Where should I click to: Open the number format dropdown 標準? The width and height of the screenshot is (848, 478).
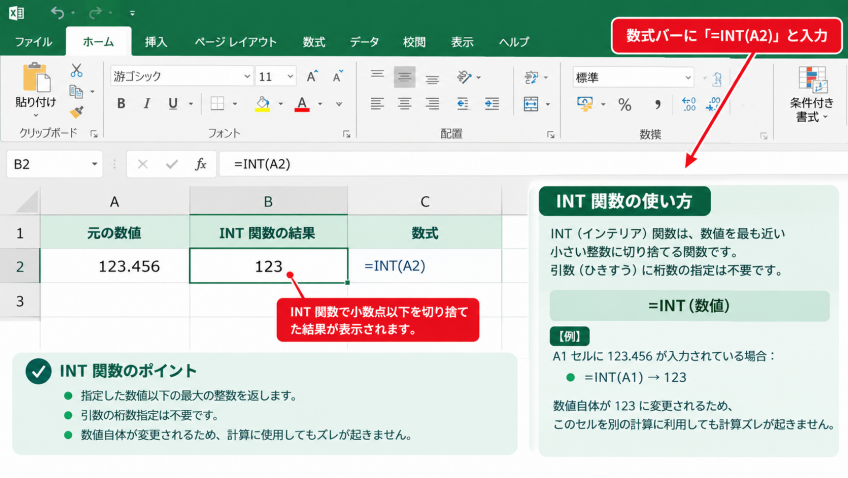[688, 78]
